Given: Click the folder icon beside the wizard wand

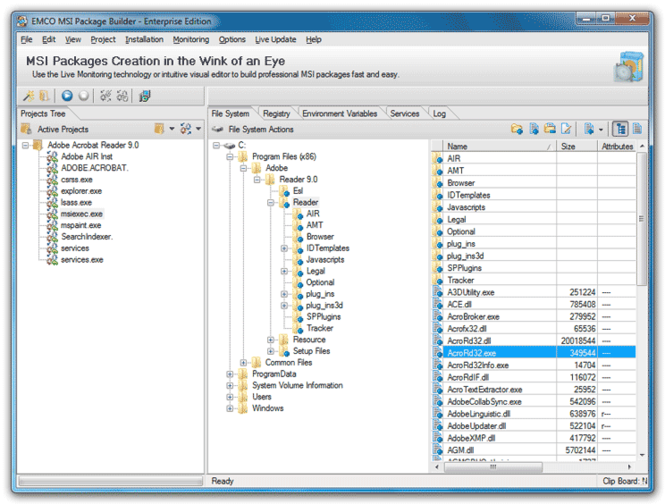Looking at the screenshot, I should tap(44, 96).
